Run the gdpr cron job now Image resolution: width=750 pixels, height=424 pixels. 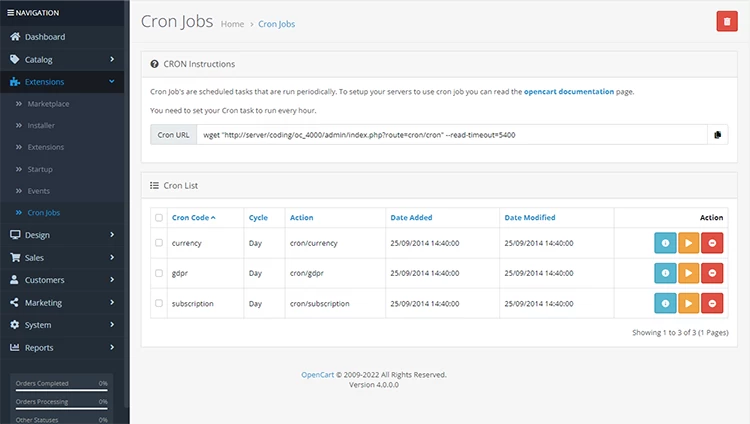tap(688, 273)
